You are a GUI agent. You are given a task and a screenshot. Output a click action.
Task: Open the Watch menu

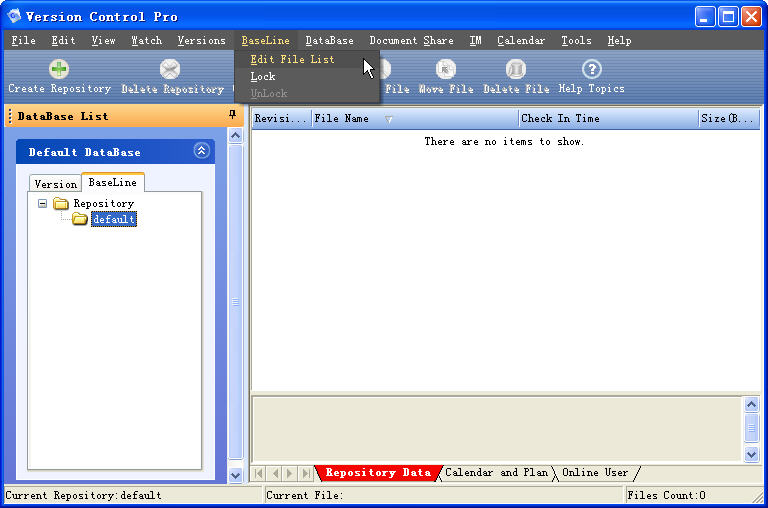(x=146, y=40)
